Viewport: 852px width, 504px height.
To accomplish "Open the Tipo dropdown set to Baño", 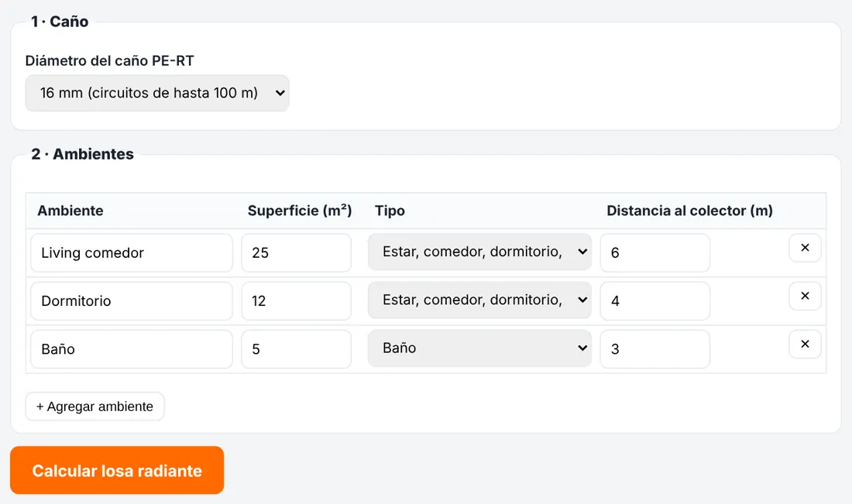I will point(479,348).
